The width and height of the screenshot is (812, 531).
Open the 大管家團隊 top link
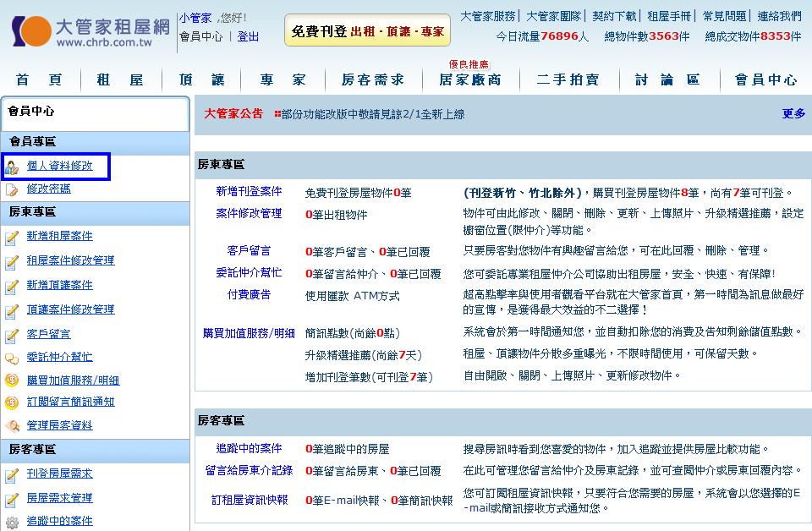pyautogui.click(x=554, y=17)
